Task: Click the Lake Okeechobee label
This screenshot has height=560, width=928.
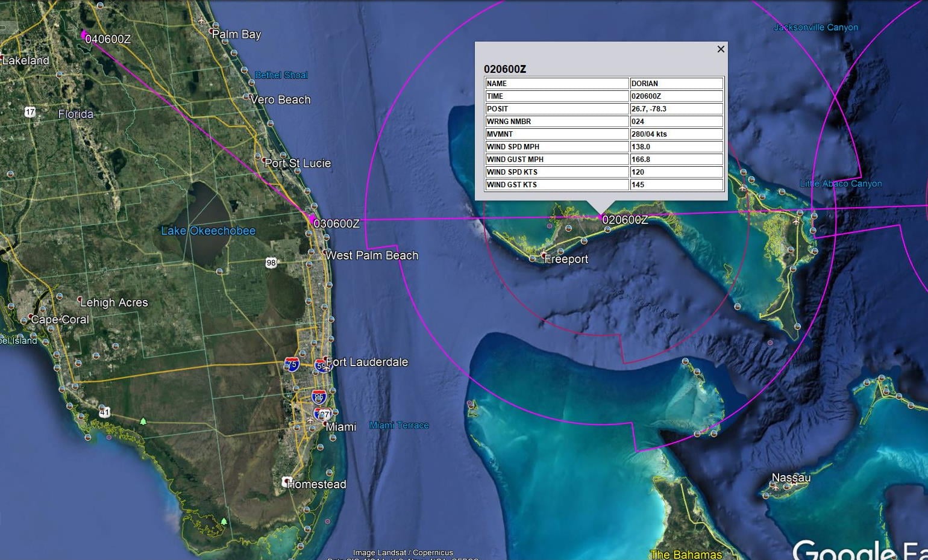Action: pyautogui.click(x=208, y=231)
